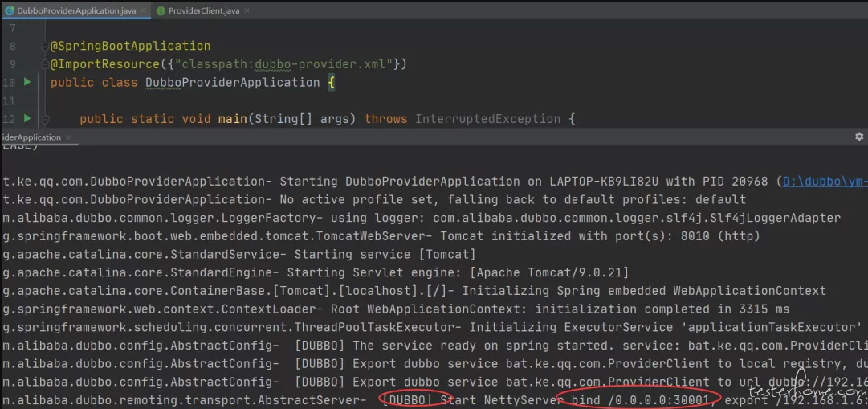Open the D:\dubbo\ym- console path link

pyautogui.click(x=825, y=182)
